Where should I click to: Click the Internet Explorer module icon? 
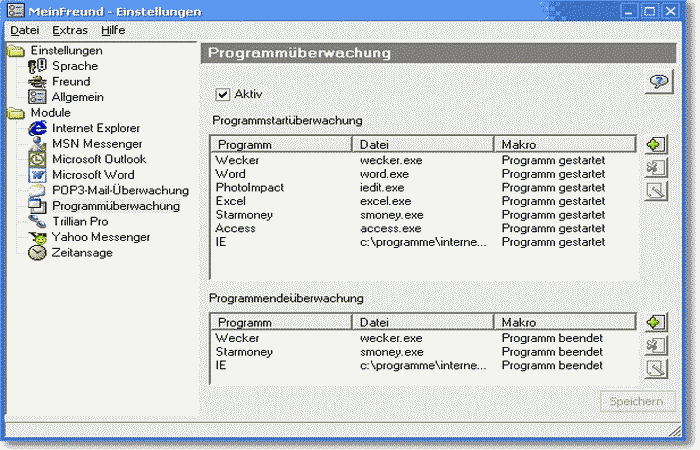click(37, 128)
